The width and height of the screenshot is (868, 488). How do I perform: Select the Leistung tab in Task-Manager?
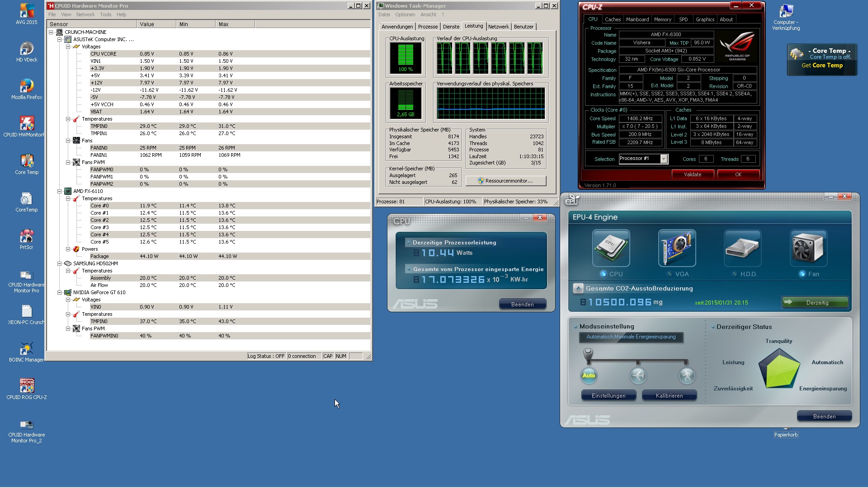coord(474,26)
